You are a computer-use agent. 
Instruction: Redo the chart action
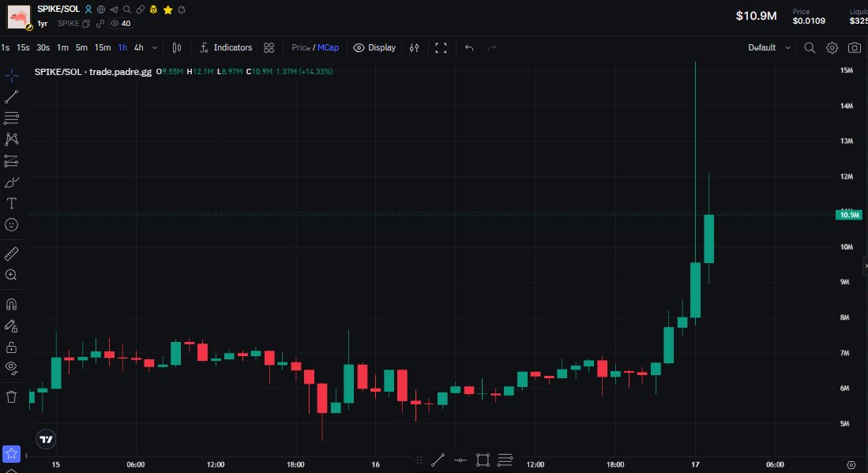[x=492, y=48]
